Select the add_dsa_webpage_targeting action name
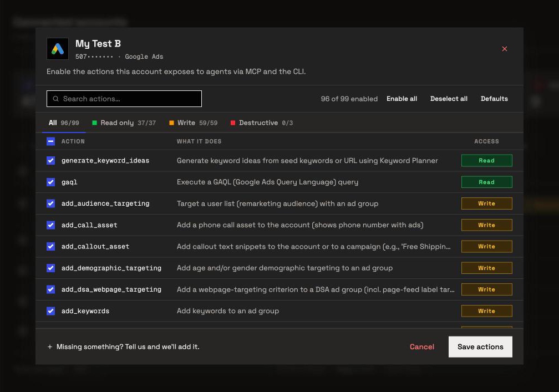Image resolution: width=559 pixels, height=392 pixels. point(111,289)
